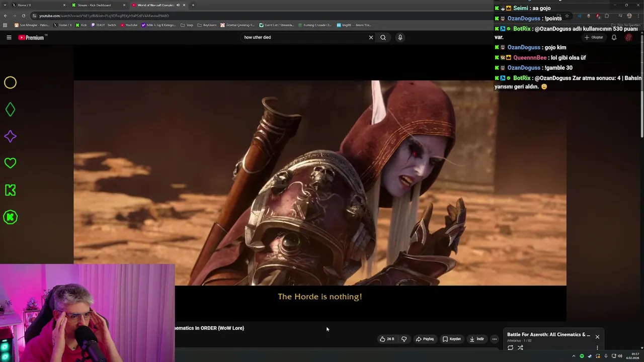Open Burning Crusade bookmark
Viewport: 644px width, 362px height.
pos(314,25)
